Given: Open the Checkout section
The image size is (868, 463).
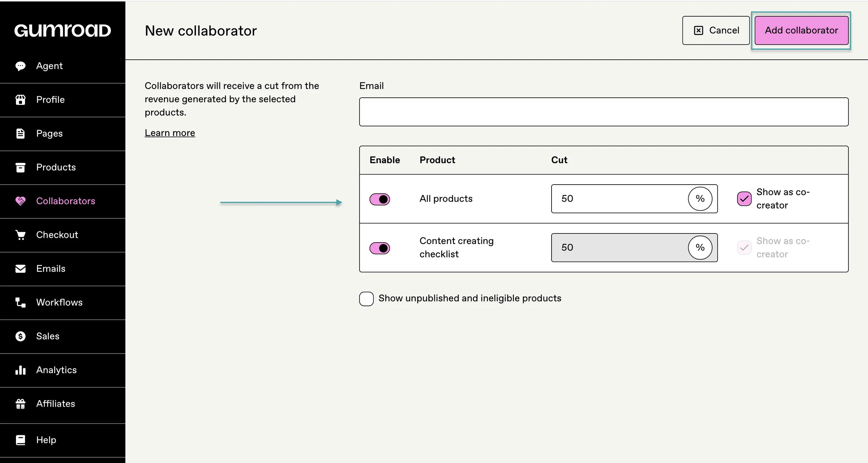Looking at the screenshot, I should (63, 235).
